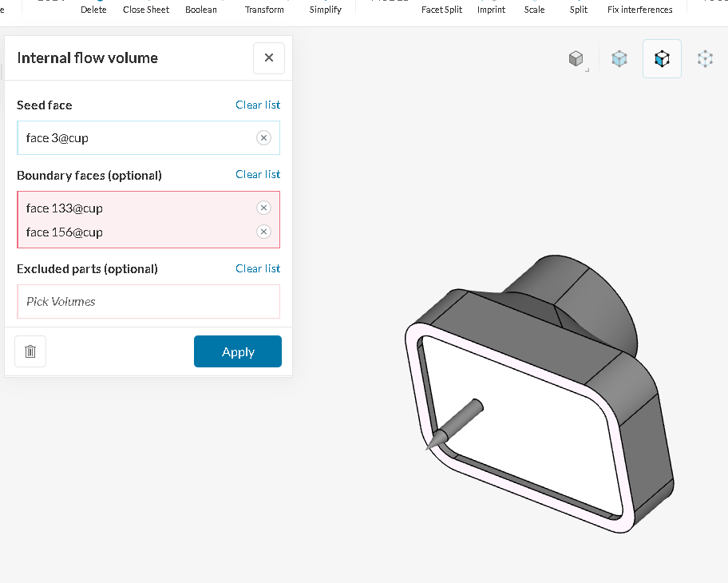The width and height of the screenshot is (728, 583).
Task: Click the solid shaded view cube icon
Action: [x=576, y=58]
